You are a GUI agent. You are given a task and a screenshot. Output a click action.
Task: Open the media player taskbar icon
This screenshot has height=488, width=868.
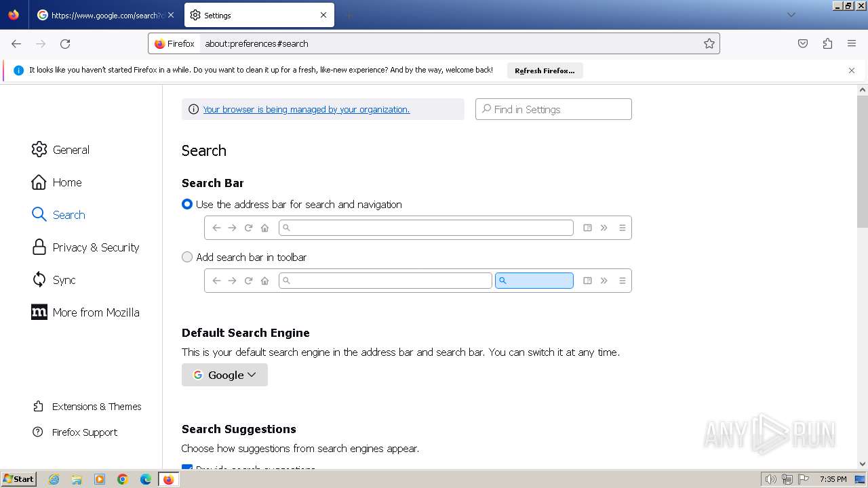pos(100,479)
